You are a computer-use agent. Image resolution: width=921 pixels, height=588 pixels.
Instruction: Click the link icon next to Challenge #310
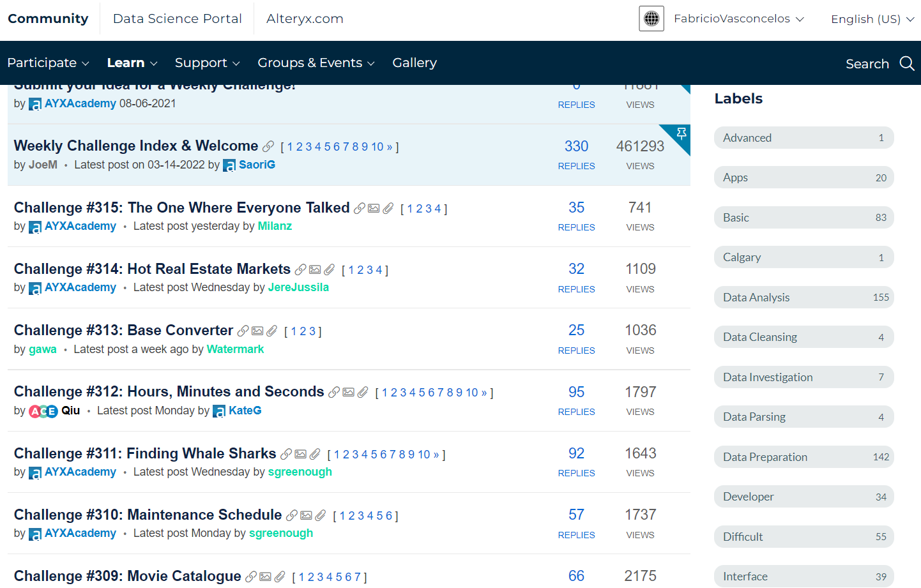292,515
